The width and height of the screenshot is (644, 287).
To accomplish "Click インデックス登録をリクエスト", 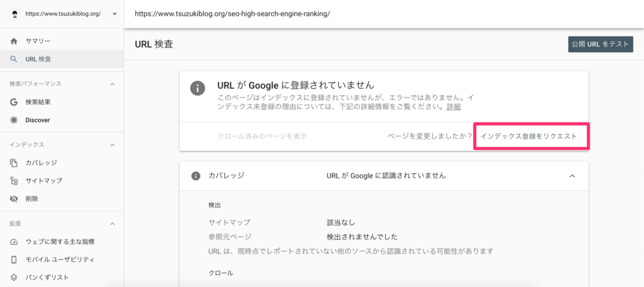I will click(x=528, y=136).
